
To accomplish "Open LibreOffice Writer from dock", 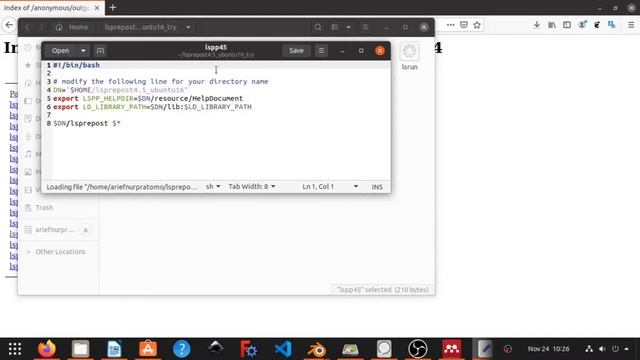I will 114,349.
